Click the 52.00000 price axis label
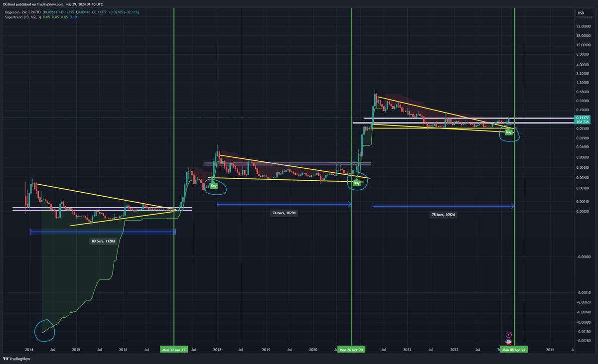 (x=583, y=26)
